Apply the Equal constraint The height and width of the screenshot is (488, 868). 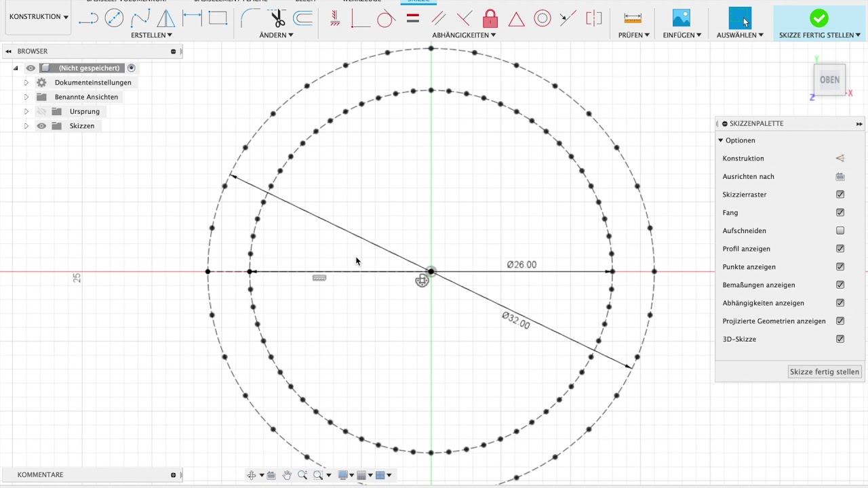(x=412, y=19)
